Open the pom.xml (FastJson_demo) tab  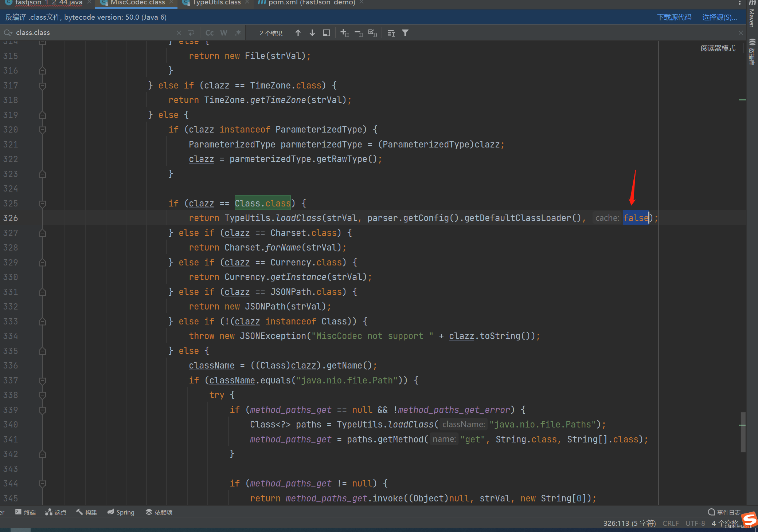click(312, 3)
